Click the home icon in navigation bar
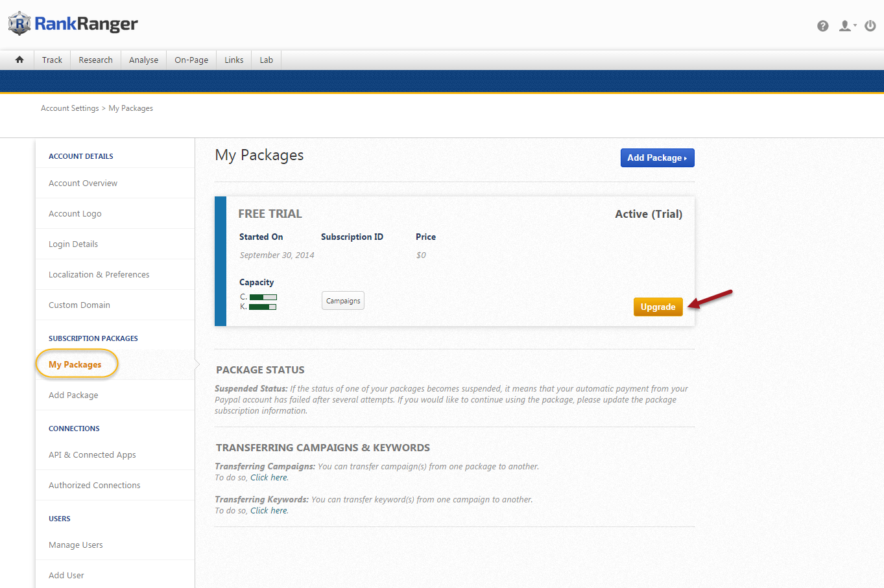Image resolution: width=884 pixels, height=588 pixels. (x=19, y=60)
